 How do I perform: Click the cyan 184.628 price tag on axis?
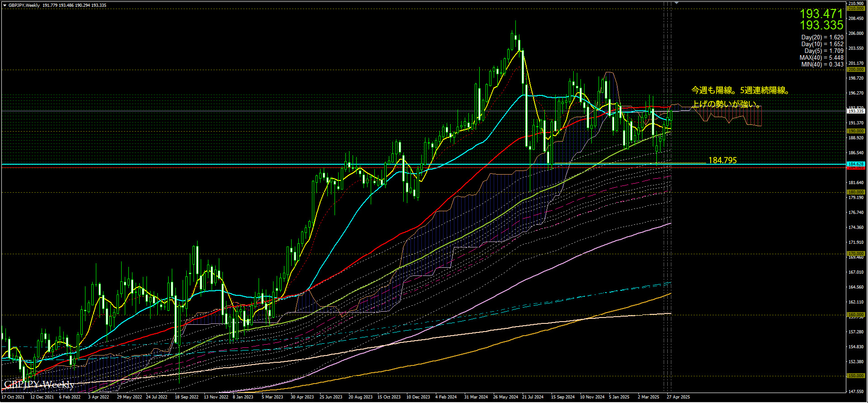(856, 164)
